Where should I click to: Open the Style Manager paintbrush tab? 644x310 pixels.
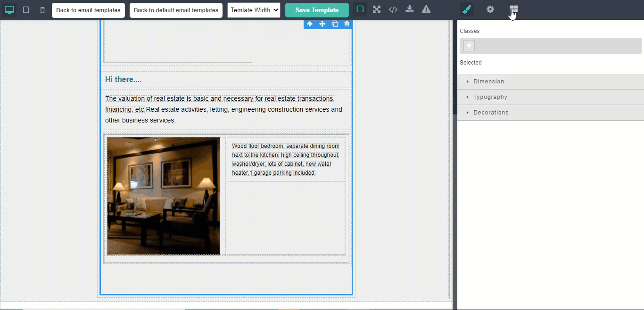tap(467, 9)
